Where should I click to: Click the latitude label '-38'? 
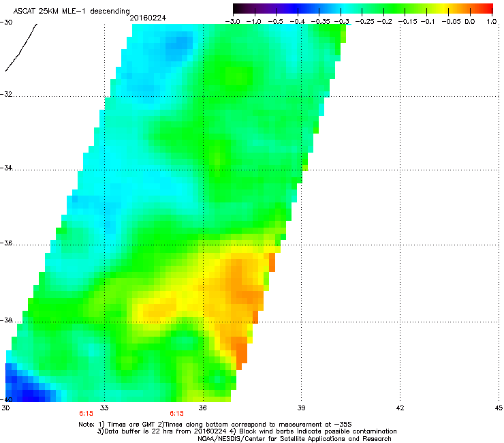click(x=5, y=320)
